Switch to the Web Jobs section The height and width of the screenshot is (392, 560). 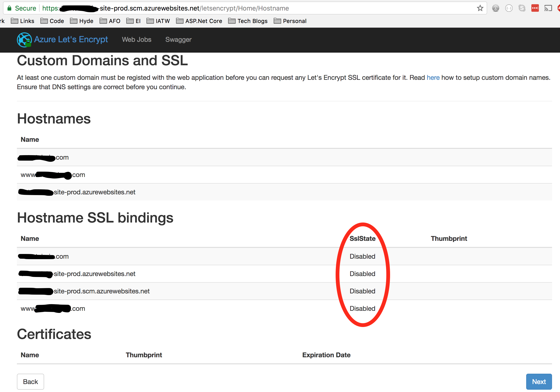[137, 39]
